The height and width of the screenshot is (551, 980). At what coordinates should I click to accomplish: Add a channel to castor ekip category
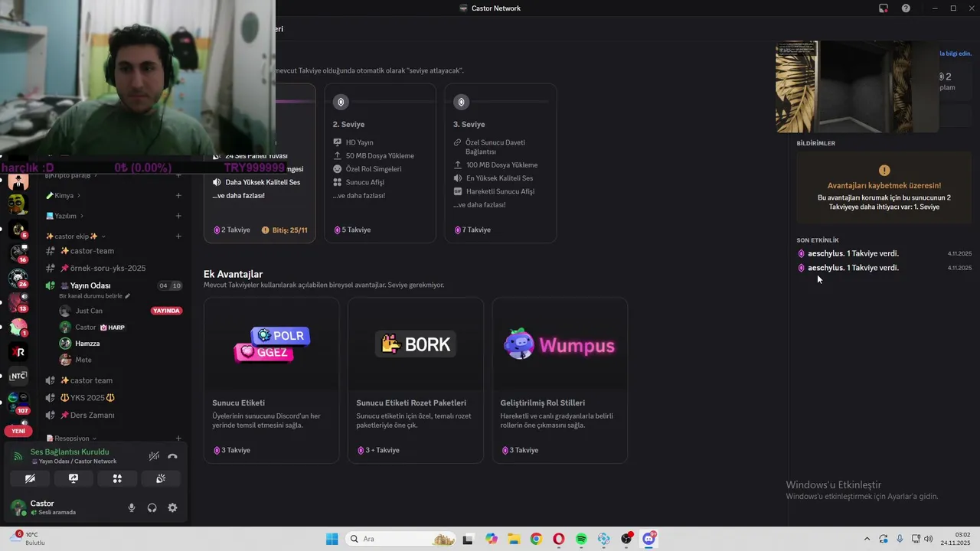pyautogui.click(x=178, y=236)
